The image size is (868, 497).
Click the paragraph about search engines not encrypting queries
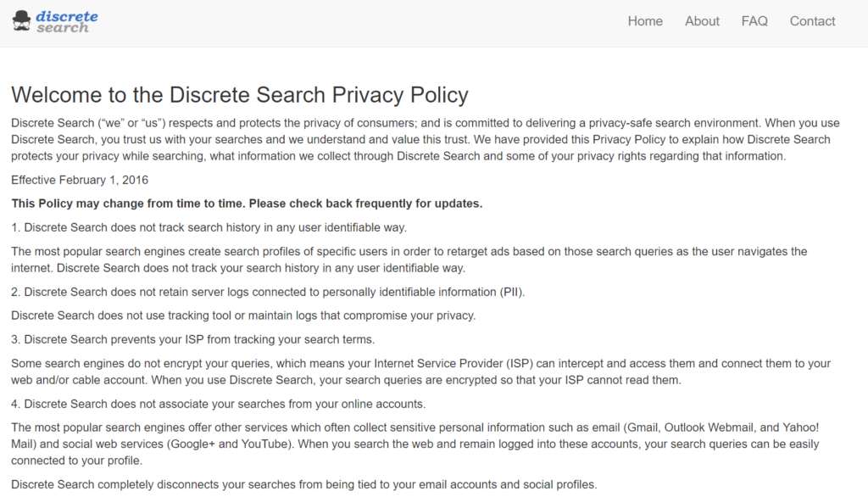(x=420, y=371)
